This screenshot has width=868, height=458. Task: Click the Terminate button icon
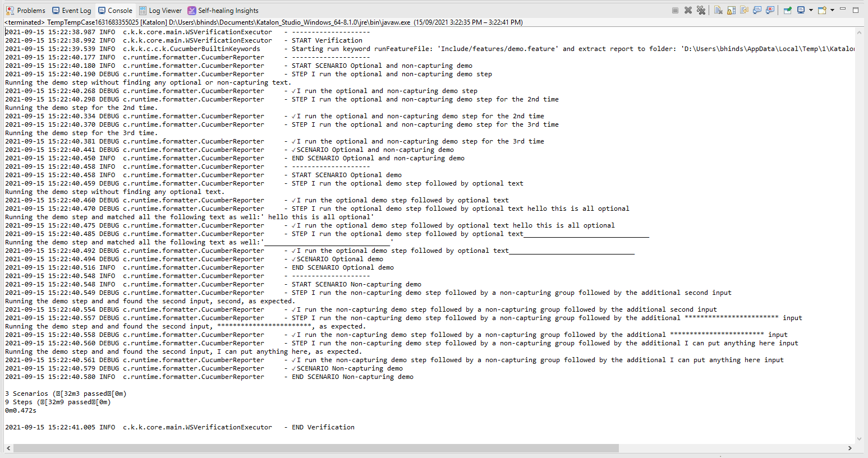[676, 10]
